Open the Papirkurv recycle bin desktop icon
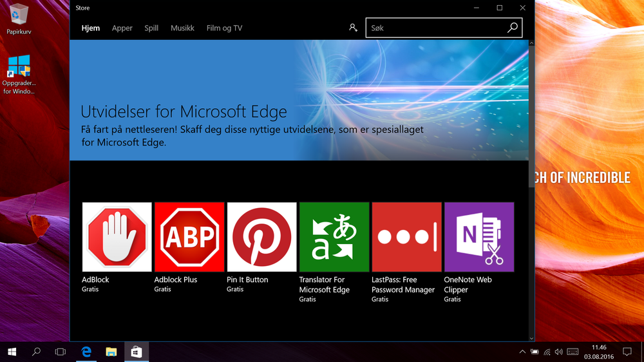Image resolution: width=644 pixels, height=362 pixels. point(19,19)
